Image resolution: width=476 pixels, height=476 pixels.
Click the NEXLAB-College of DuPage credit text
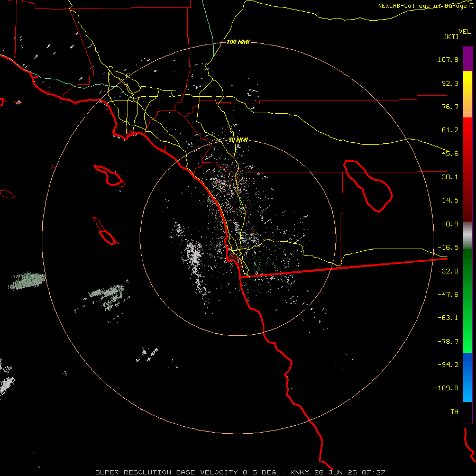tap(425, 6)
